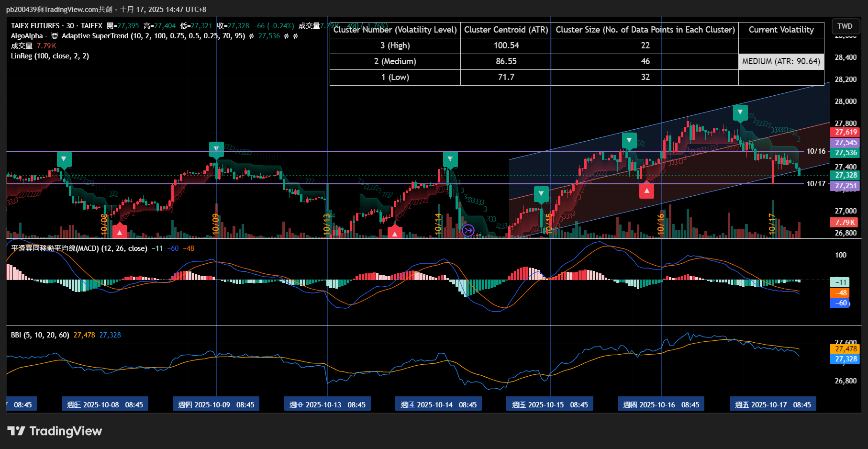Open the TWD currency selector

click(845, 26)
